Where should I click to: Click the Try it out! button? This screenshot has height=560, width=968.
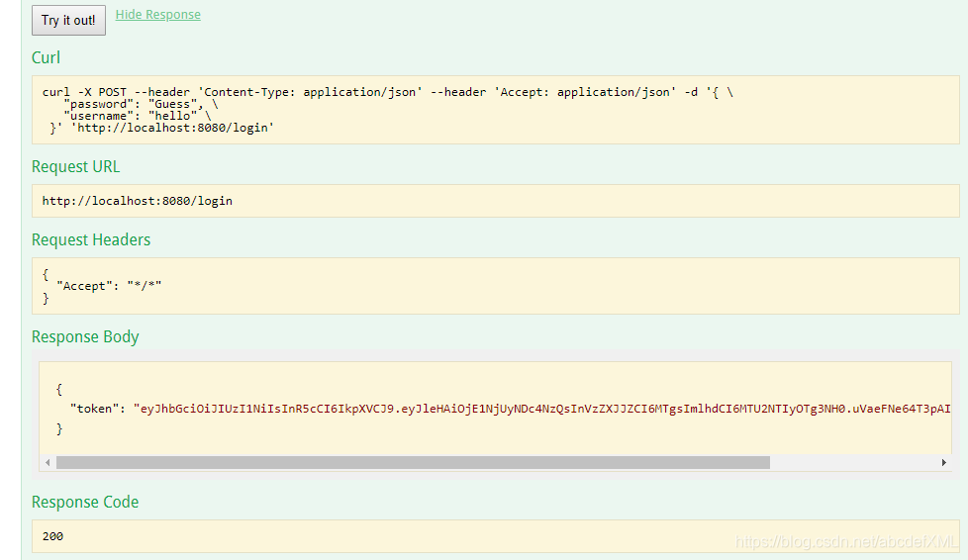point(68,21)
